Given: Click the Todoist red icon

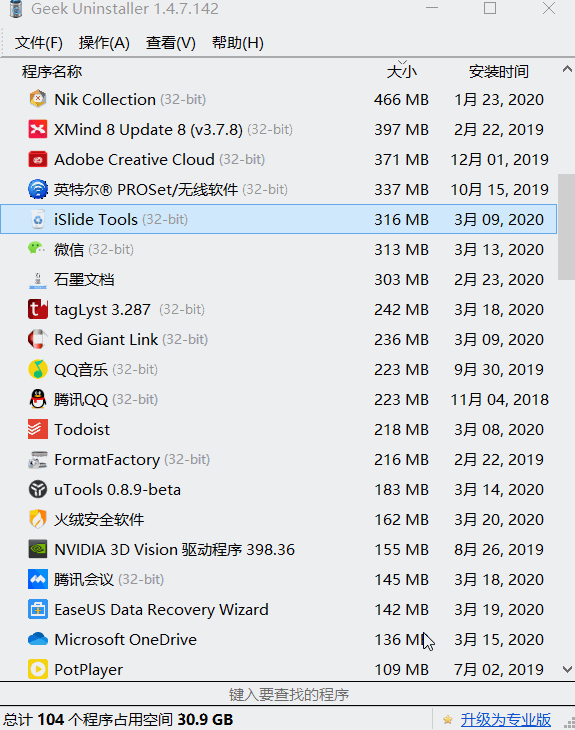Looking at the screenshot, I should point(38,429).
